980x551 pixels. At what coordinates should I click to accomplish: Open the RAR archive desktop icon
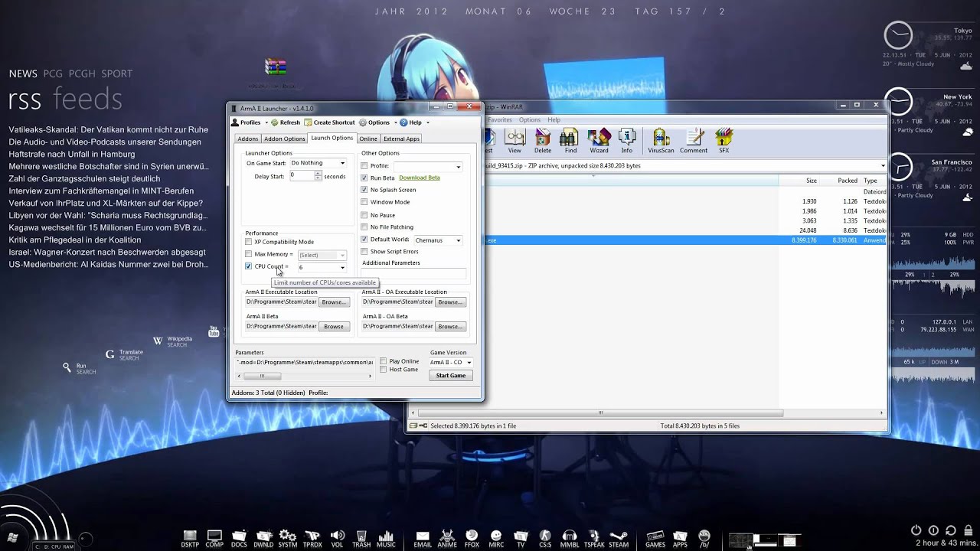[x=276, y=69]
